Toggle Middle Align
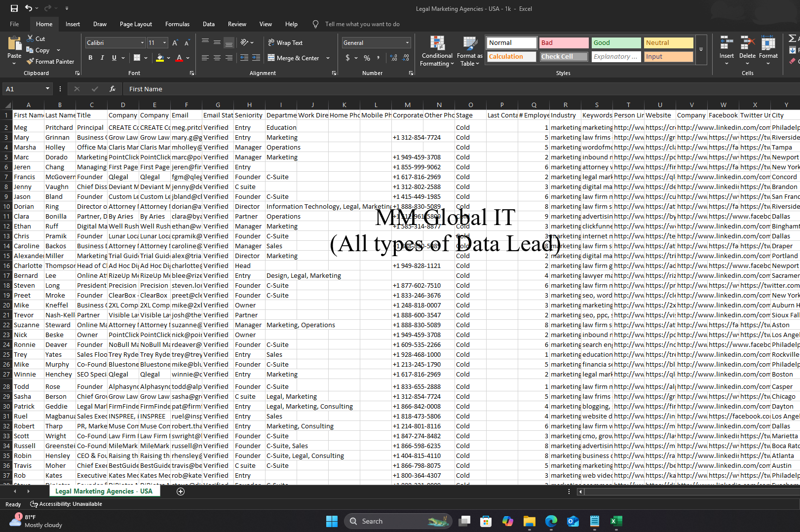The width and height of the screenshot is (800, 532). 217,43
